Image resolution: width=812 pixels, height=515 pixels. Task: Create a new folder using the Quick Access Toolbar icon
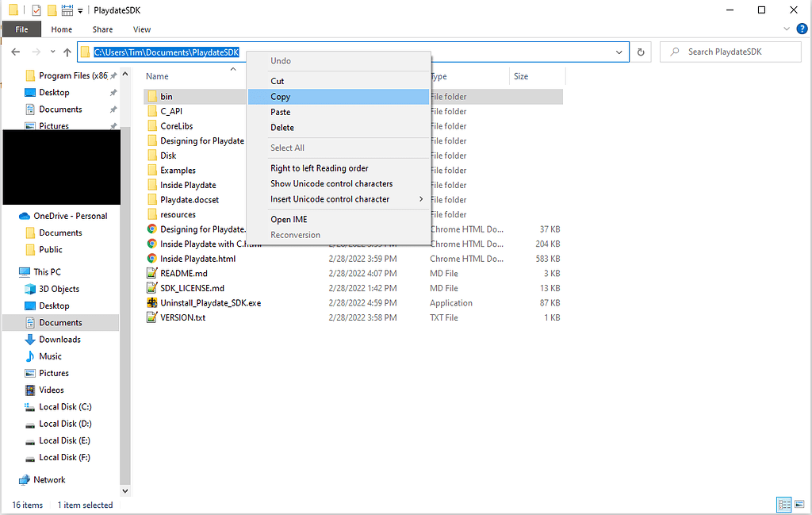point(51,10)
